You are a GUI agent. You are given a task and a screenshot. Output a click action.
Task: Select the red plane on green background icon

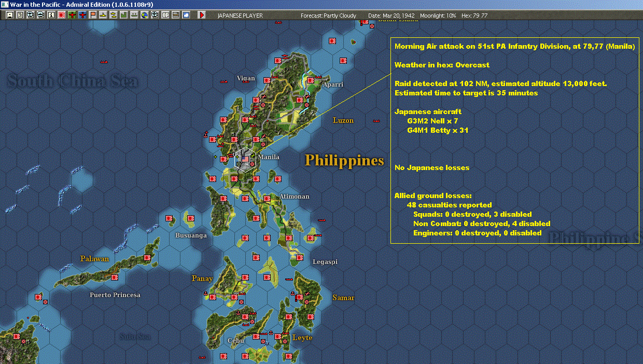click(72, 15)
